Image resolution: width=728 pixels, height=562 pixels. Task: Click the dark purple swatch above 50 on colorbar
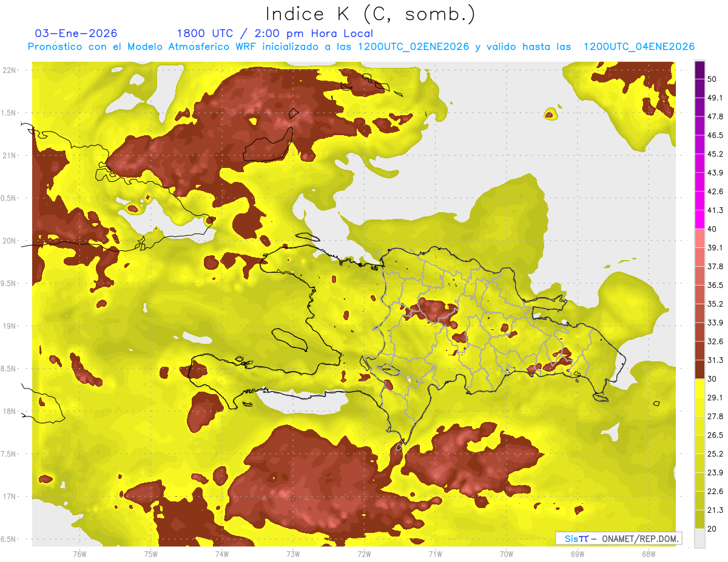click(x=699, y=70)
